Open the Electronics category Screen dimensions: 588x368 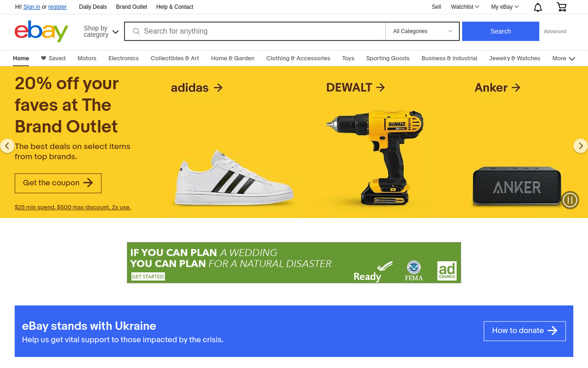pos(124,58)
